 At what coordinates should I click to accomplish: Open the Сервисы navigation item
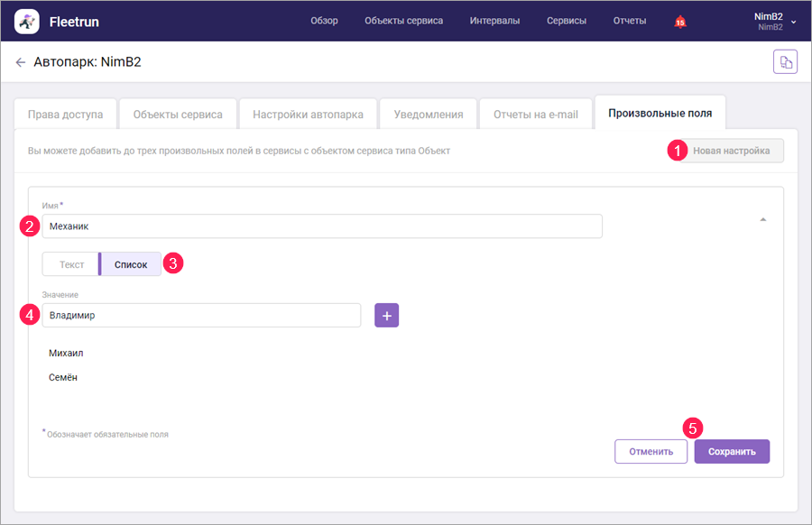567,21
